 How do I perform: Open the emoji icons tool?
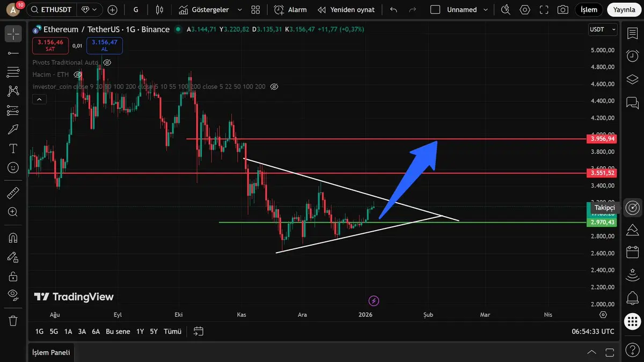[13, 168]
